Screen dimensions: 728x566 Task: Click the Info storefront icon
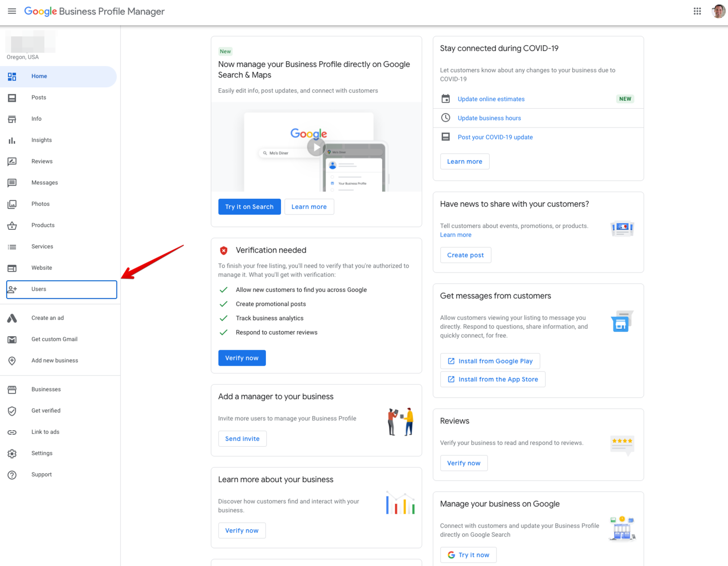(x=12, y=119)
